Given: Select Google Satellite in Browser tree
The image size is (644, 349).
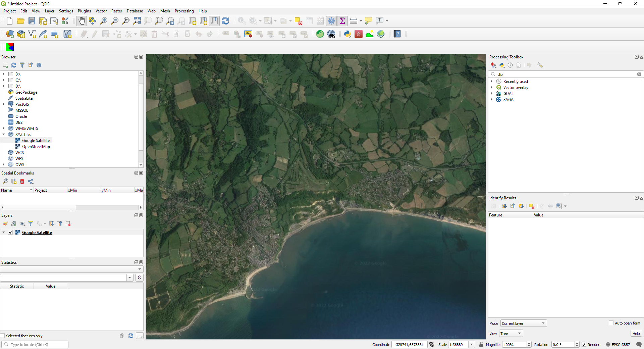Looking at the screenshot, I should 36,140.
